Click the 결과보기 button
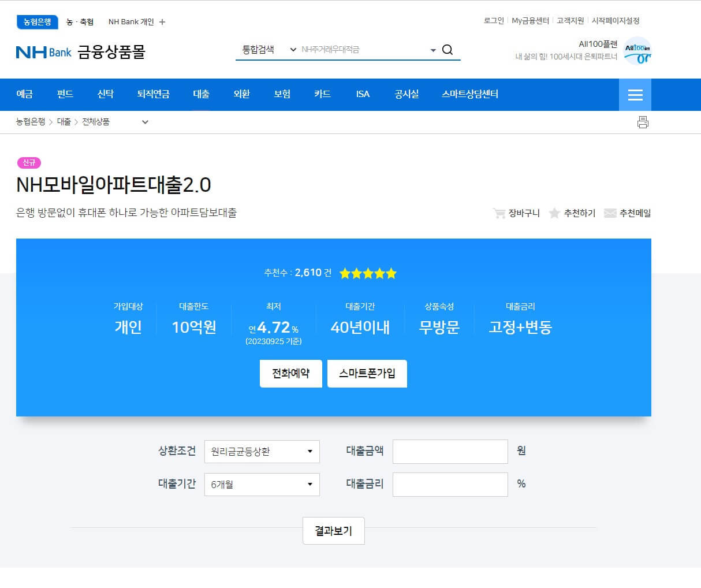This screenshot has height=588, width=701. pos(334,531)
